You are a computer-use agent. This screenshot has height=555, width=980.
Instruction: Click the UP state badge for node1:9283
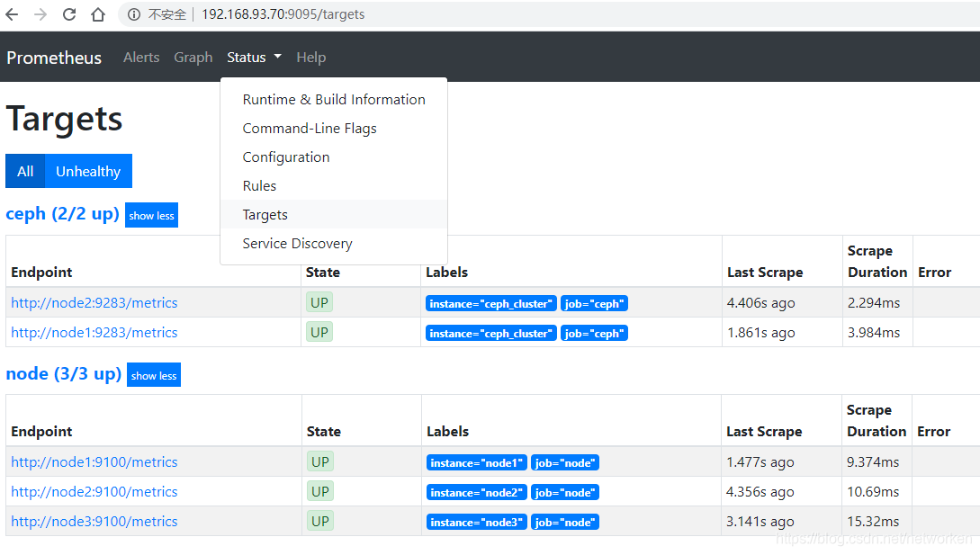point(319,333)
